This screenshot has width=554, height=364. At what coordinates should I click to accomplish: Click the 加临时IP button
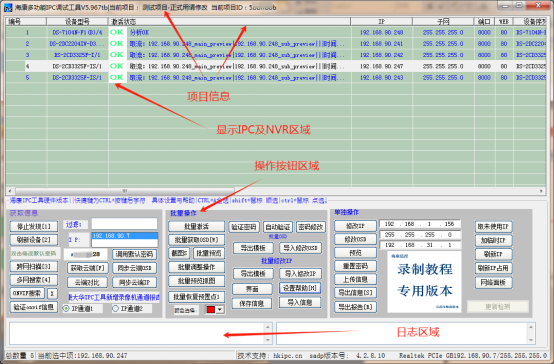[x=493, y=241]
